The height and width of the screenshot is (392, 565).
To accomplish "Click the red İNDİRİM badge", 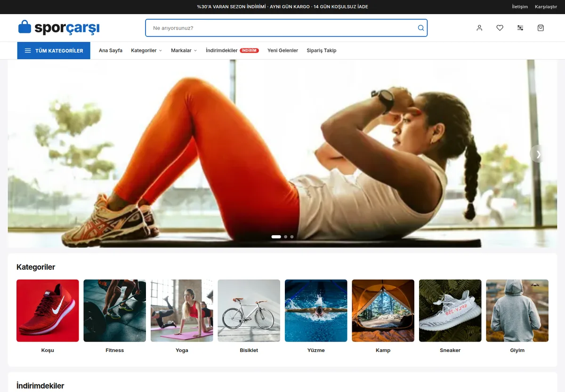I will (x=249, y=51).
